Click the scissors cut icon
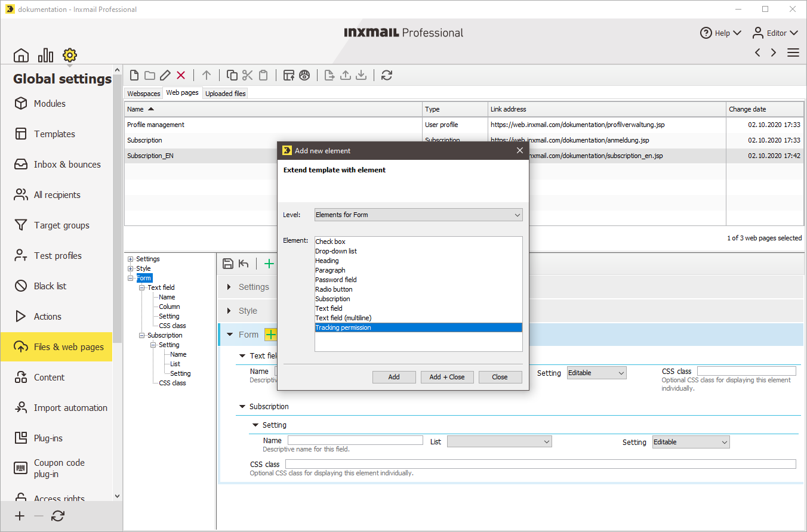The image size is (807, 532). point(248,75)
